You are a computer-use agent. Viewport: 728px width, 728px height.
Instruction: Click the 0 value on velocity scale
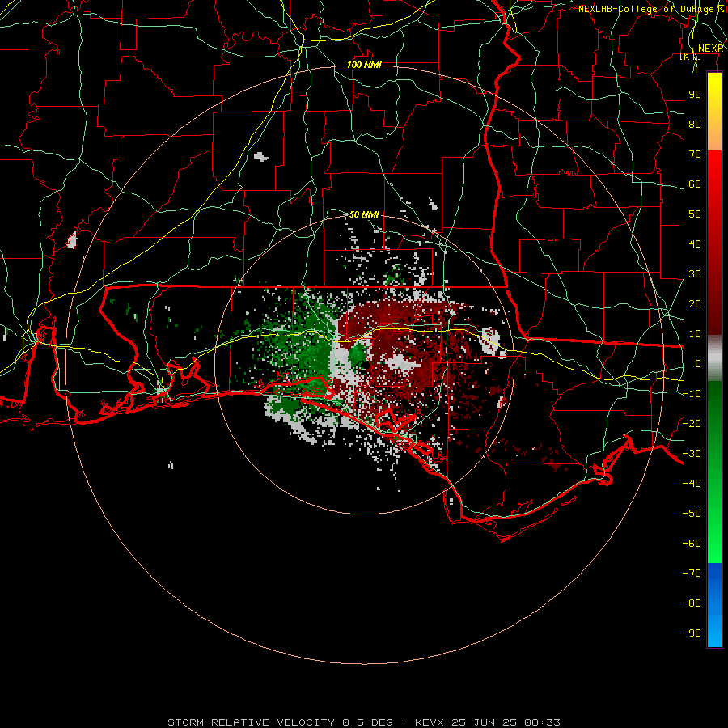698,364
